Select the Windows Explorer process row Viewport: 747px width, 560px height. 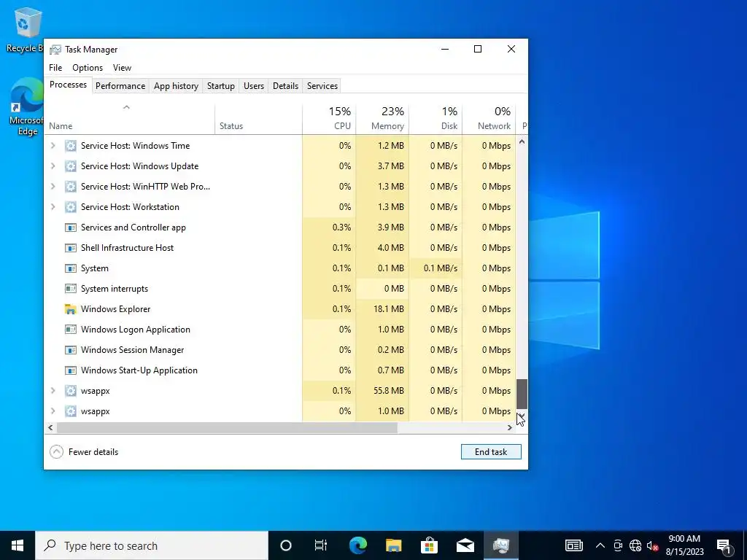click(x=280, y=309)
